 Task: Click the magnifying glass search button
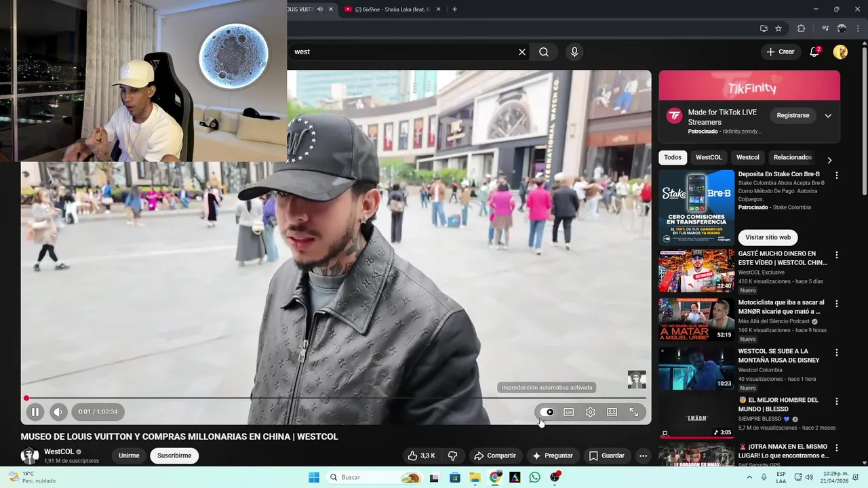[544, 52]
